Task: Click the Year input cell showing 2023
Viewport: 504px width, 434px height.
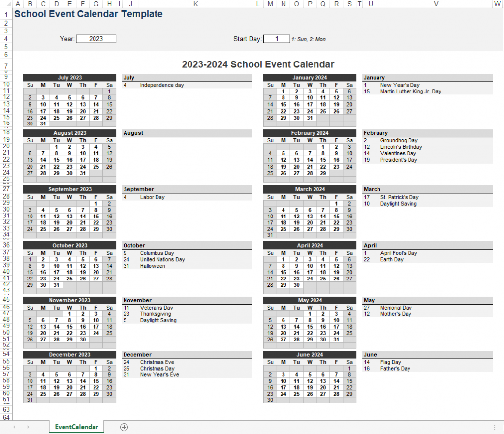Action: coord(96,39)
